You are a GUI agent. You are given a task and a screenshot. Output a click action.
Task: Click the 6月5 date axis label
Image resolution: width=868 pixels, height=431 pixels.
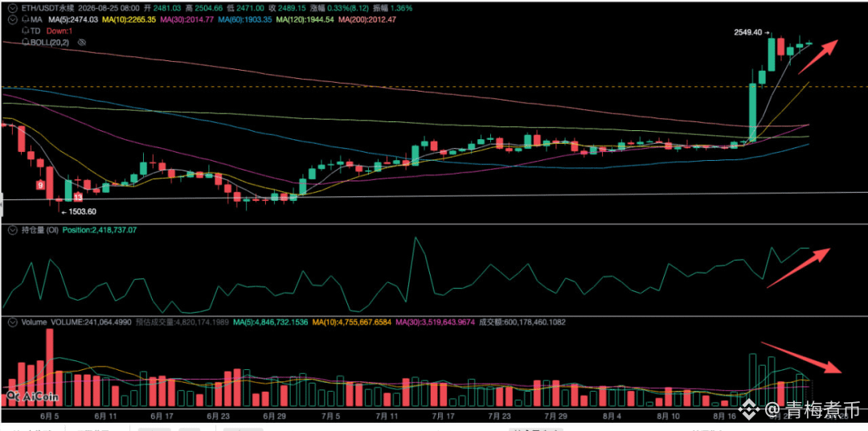pyautogui.click(x=49, y=416)
